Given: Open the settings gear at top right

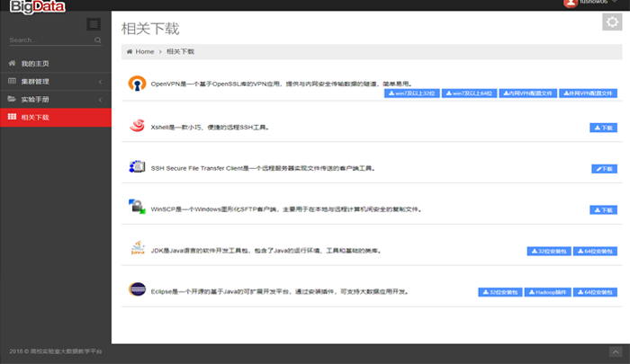Looking at the screenshot, I should tap(611, 23).
